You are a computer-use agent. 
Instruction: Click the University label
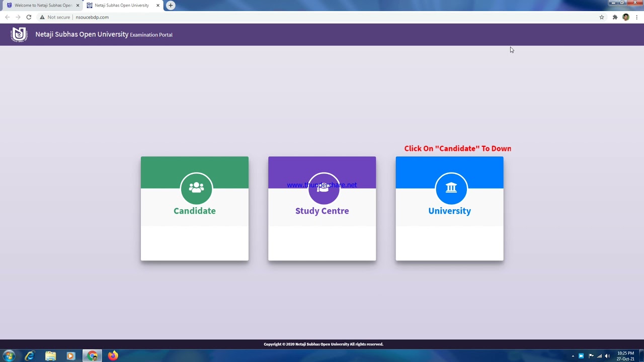(449, 211)
